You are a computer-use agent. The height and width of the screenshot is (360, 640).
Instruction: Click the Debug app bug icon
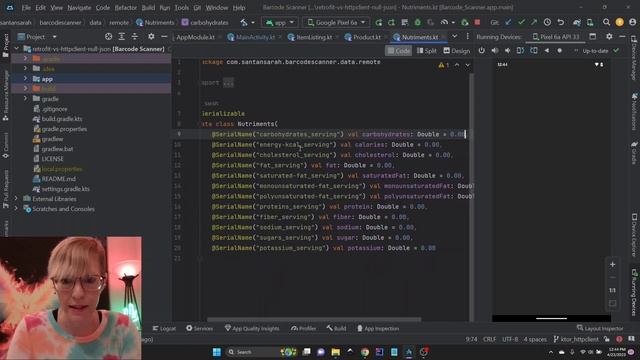coord(418,22)
